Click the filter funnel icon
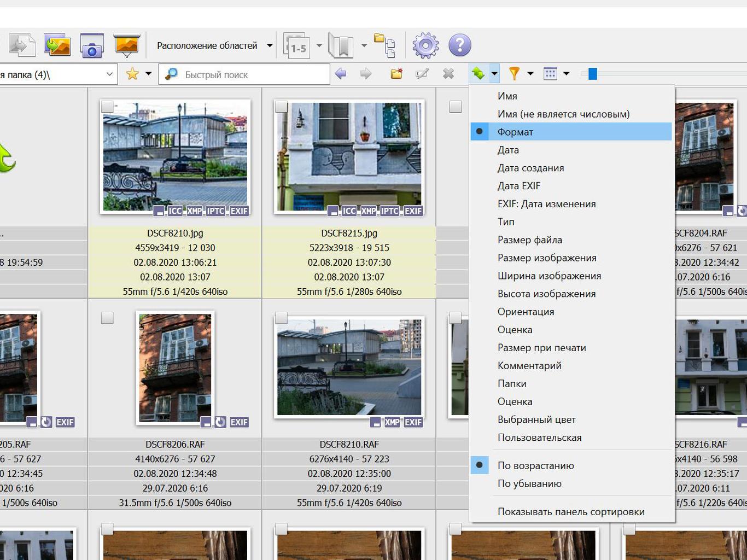Viewport: 747px width, 560px height. coord(514,73)
